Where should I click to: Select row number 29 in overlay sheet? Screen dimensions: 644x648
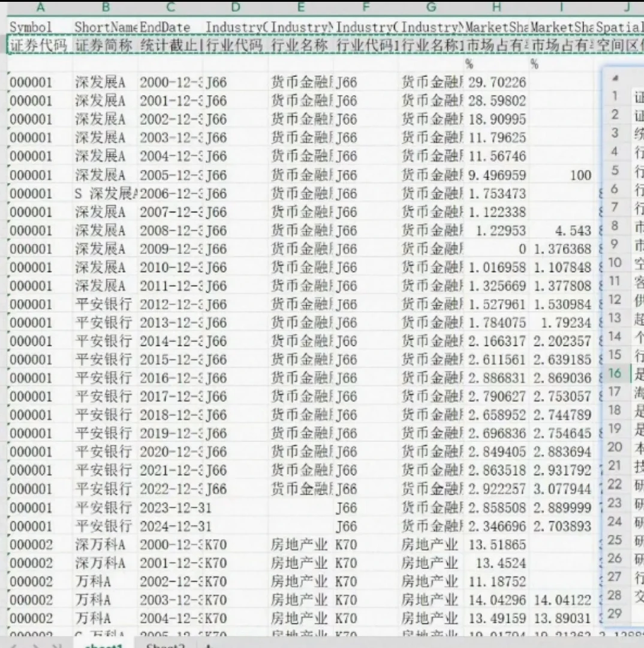click(615, 613)
